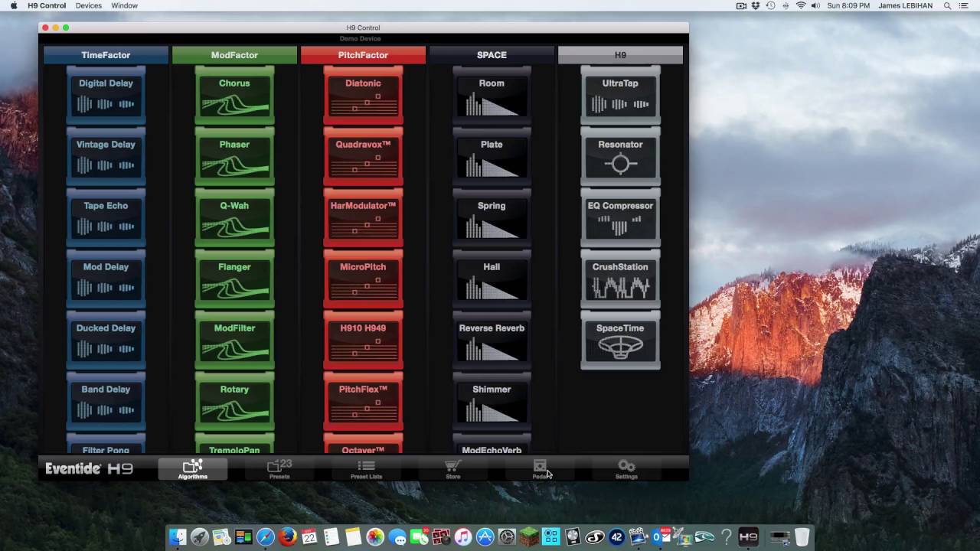
Task: Select the SpaceTime algorithm
Action: coord(620,340)
